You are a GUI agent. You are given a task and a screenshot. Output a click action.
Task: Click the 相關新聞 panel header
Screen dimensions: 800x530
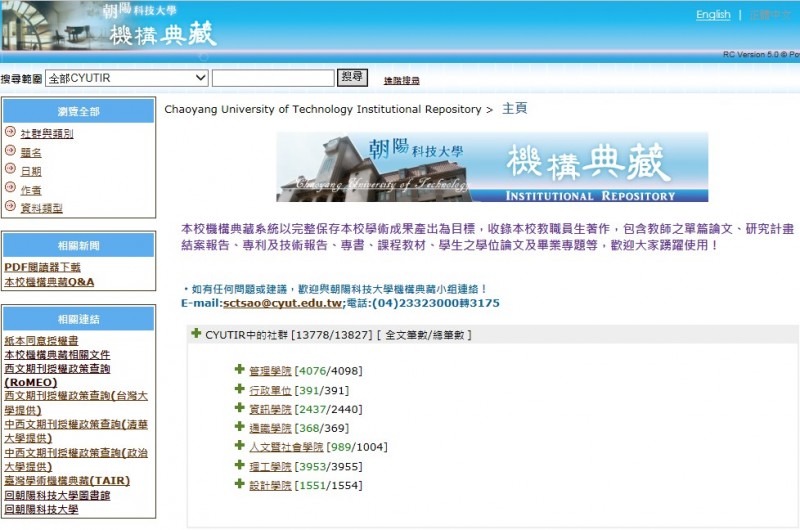coord(79,245)
